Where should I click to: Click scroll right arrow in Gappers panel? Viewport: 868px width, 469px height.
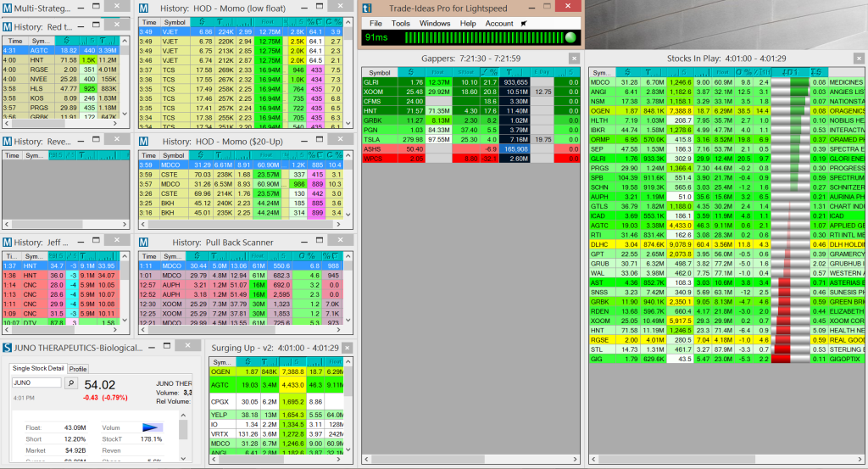pyautogui.click(x=575, y=459)
